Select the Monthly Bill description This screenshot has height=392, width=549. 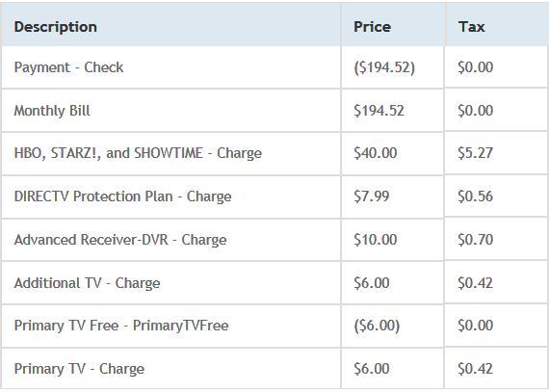point(52,111)
